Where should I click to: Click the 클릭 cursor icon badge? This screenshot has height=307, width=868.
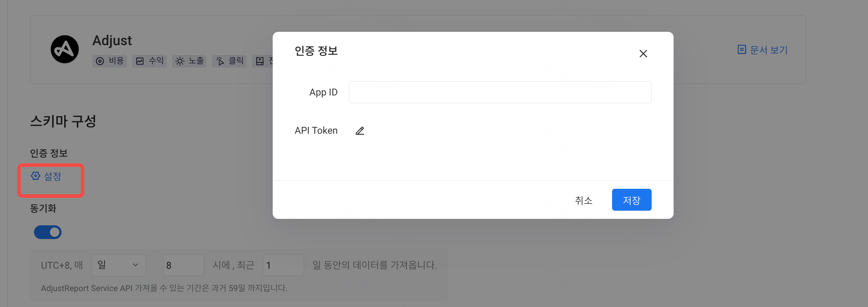220,61
